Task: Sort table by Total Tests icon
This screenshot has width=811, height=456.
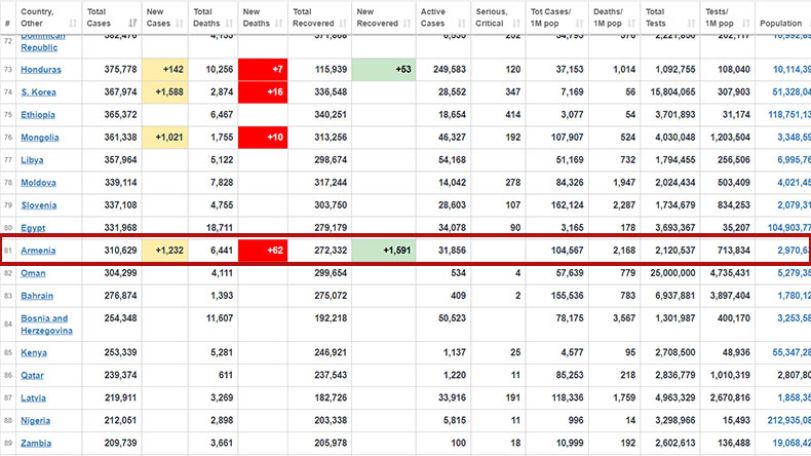Action: (691, 23)
